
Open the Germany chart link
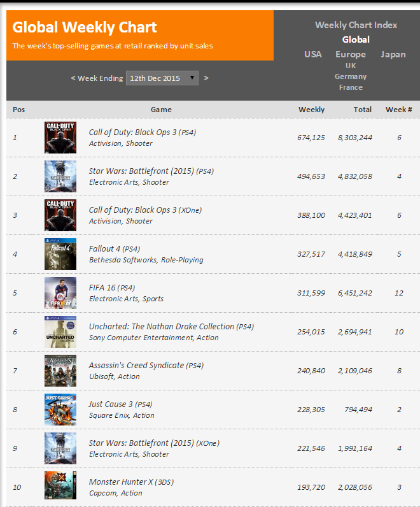351,76
